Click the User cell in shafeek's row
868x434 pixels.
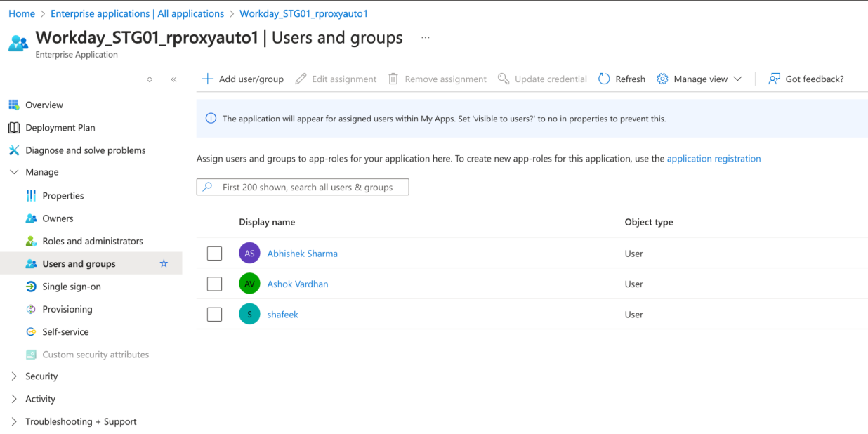click(x=634, y=315)
